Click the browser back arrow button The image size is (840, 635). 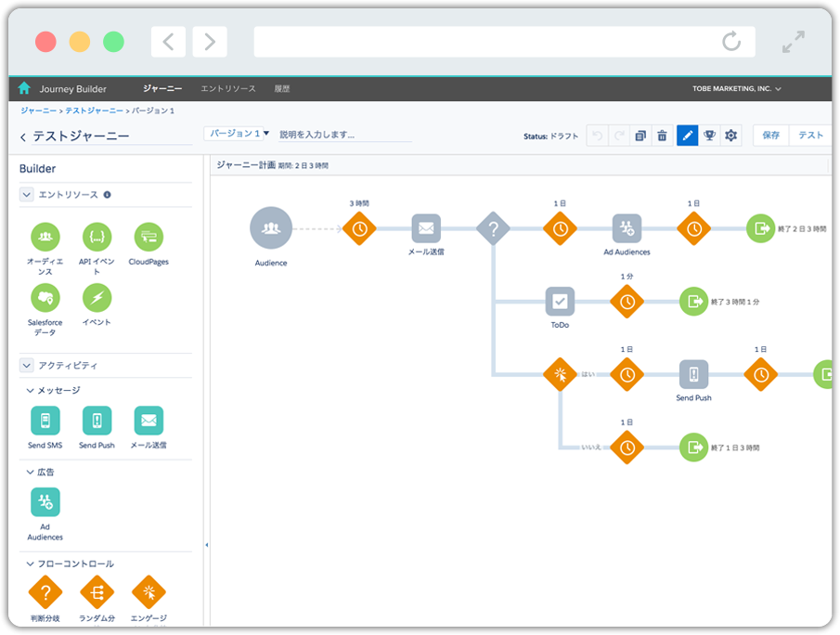(x=168, y=42)
